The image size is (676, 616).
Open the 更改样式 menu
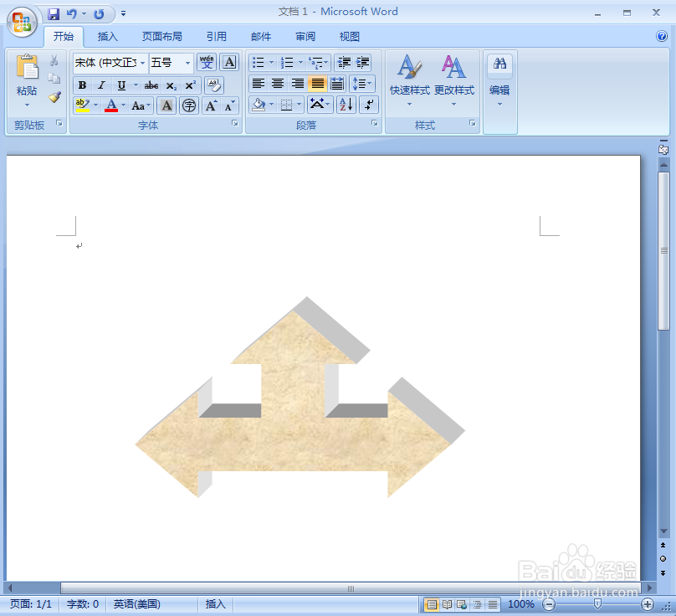pos(454,80)
